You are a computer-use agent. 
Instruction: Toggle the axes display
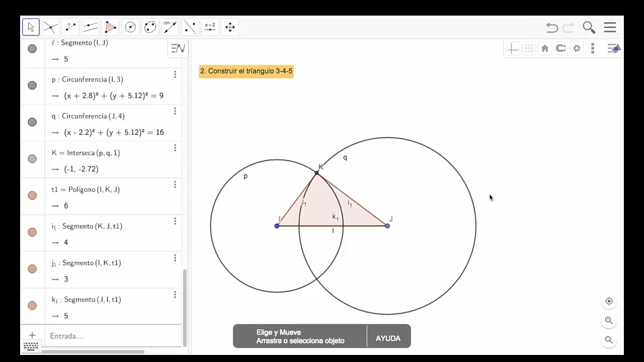(513, 49)
